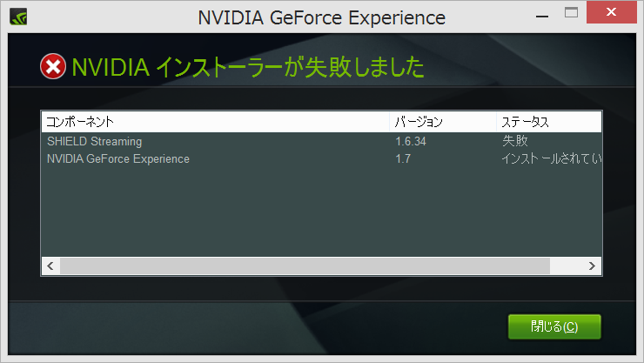Click the horizontal scrollbar thumb

305,266
